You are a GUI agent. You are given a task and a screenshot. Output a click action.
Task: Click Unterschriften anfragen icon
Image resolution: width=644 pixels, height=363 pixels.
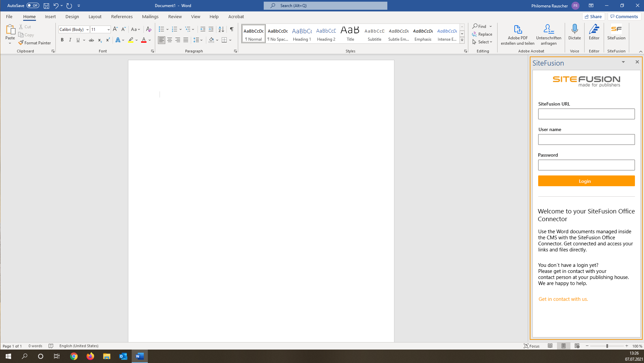549,35
